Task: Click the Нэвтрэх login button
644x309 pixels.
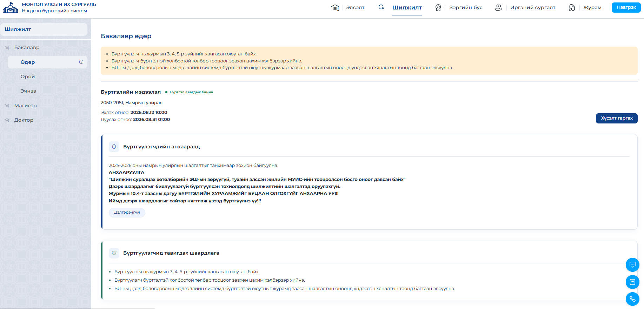Action: tap(626, 7)
